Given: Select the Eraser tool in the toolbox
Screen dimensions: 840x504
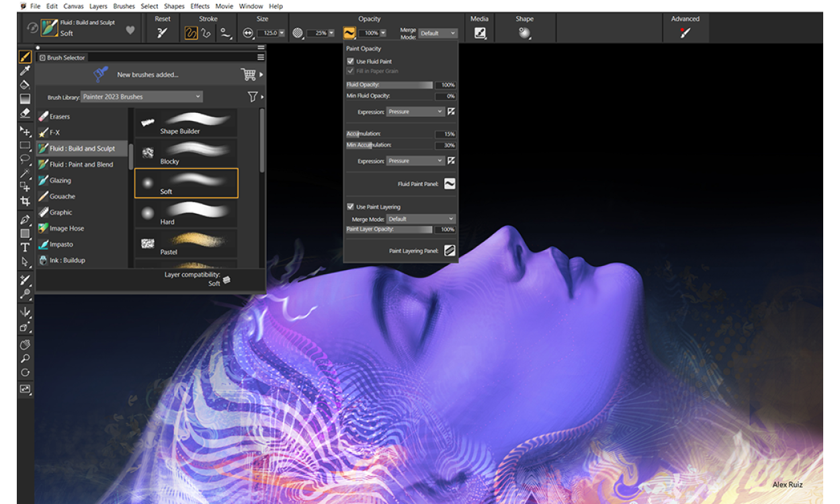Looking at the screenshot, I should [x=25, y=113].
